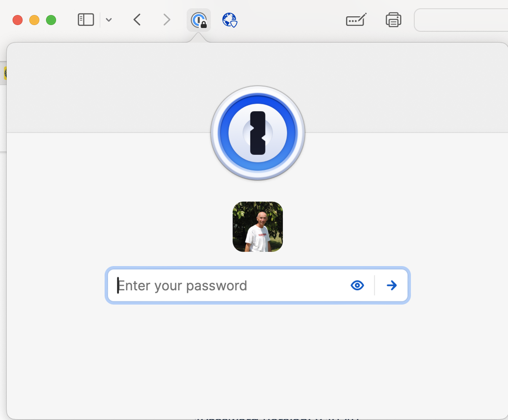Toggle the Safari sidebar
This screenshot has width=508, height=420.
pos(85,20)
